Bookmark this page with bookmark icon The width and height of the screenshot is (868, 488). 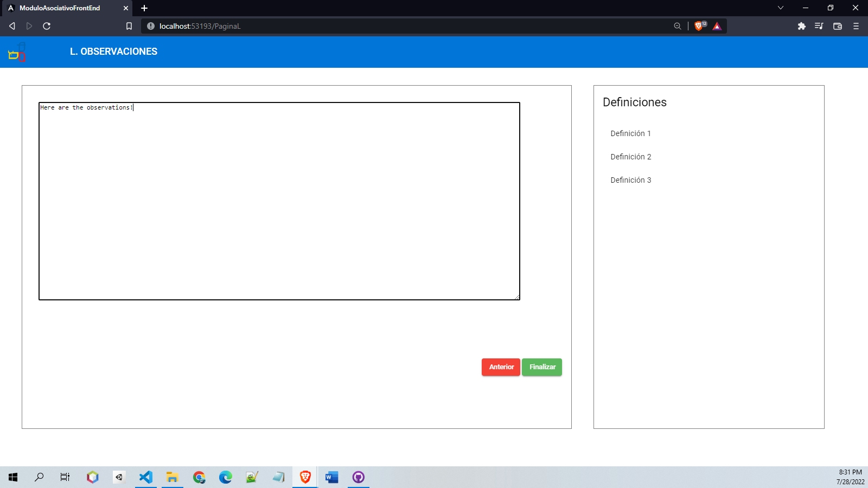pyautogui.click(x=129, y=26)
